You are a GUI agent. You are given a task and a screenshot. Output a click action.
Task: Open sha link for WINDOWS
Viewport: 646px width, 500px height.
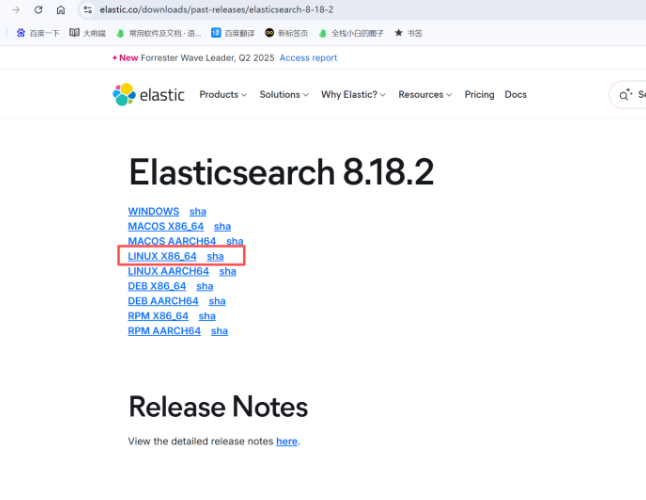[x=198, y=211]
